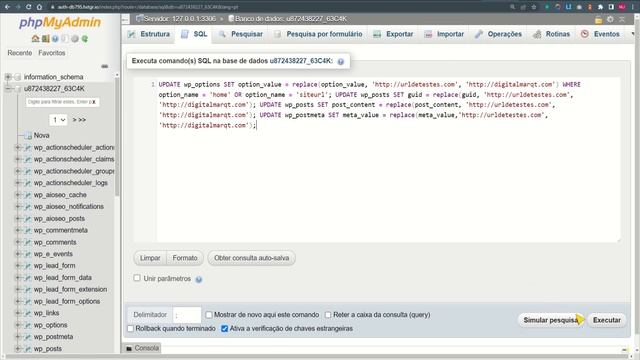Open the page number dropdown in navigation
The image size is (640, 360).
pyautogui.click(x=58, y=120)
